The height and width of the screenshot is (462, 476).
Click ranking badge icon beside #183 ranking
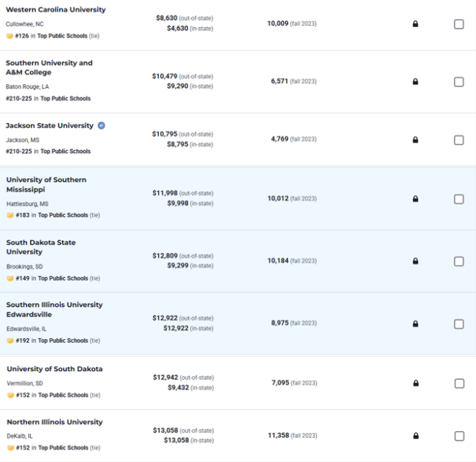pos(10,215)
